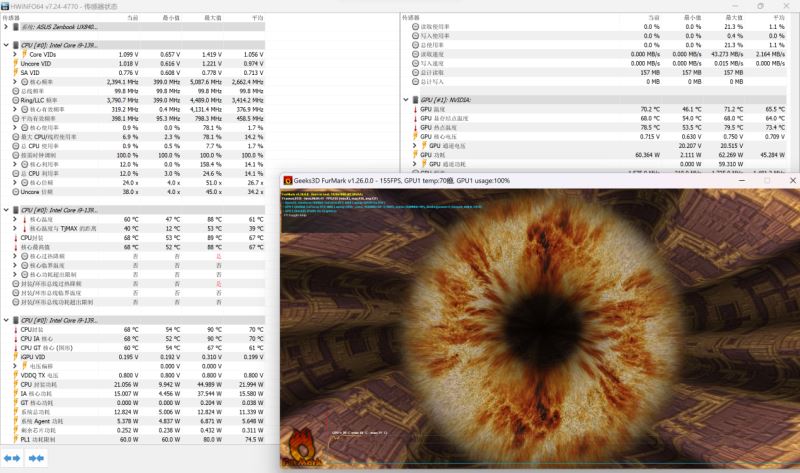Expand the Core VIDs row

15,55
